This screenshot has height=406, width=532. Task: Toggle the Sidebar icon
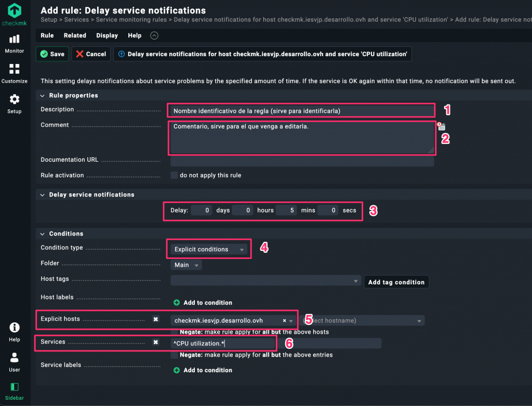click(x=15, y=390)
